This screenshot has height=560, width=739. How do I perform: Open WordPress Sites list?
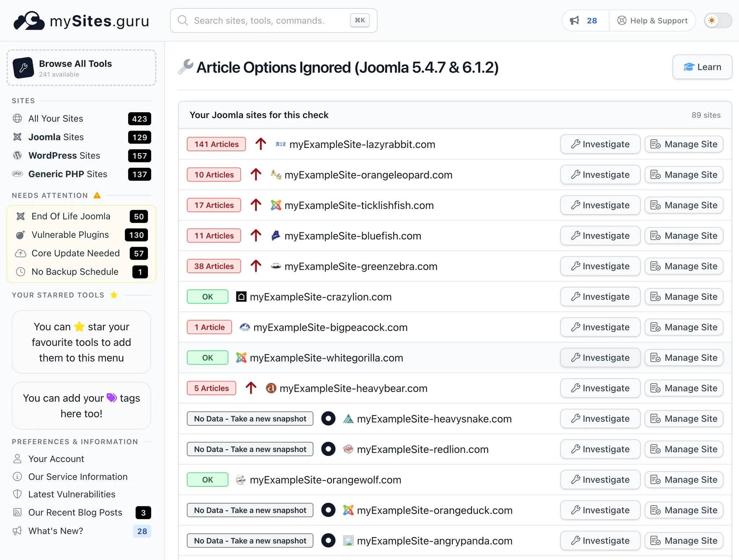pos(82,156)
